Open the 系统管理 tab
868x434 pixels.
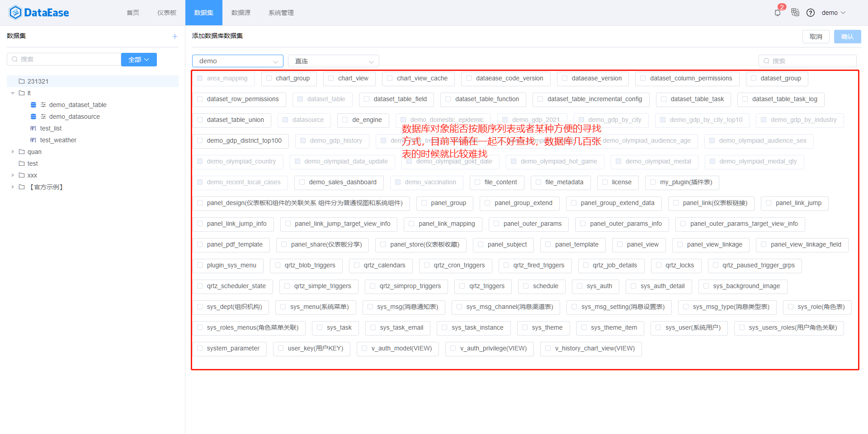tap(281, 13)
